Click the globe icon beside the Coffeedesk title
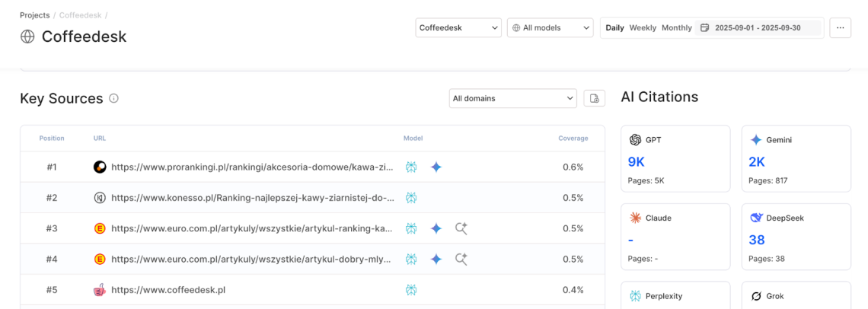This screenshot has height=309, width=868. [x=27, y=37]
